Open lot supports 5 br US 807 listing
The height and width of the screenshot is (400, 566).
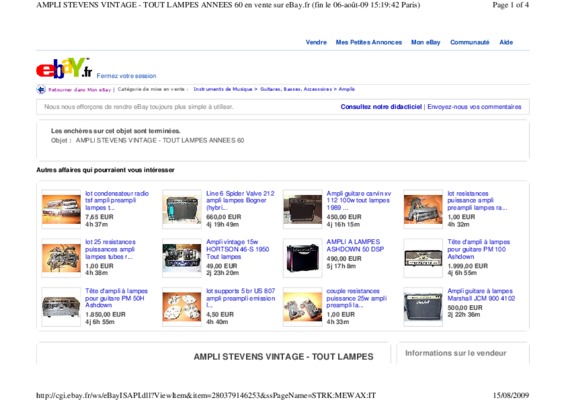coord(240,298)
